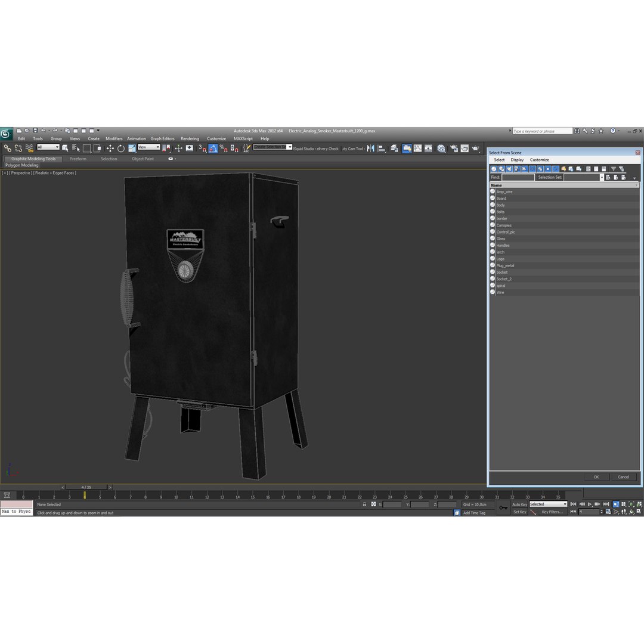This screenshot has height=644, width=644.
Task: Open Select by Name list icon
Action: click(x=76, y=148)
